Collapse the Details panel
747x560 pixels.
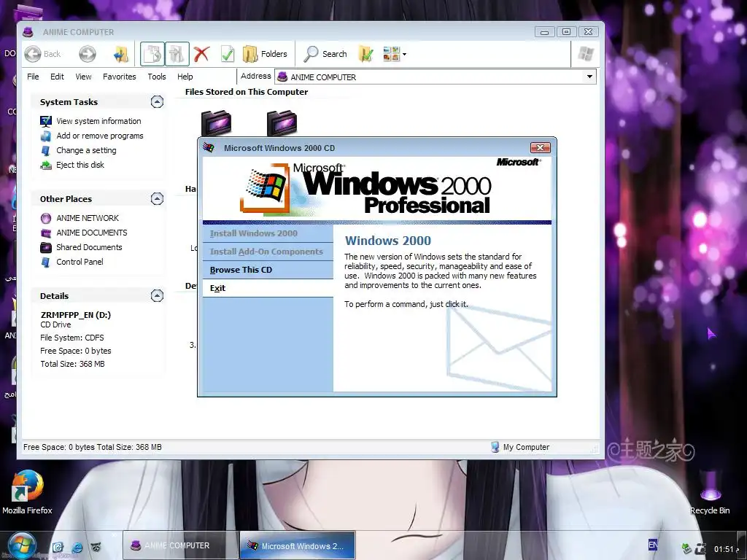[157, 296]
